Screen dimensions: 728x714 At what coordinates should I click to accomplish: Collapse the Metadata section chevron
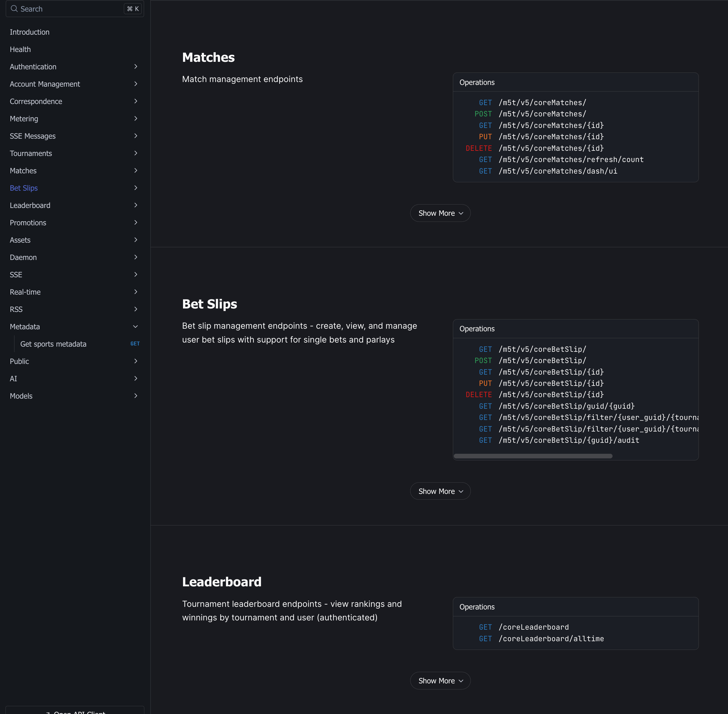tap(136, 326)
